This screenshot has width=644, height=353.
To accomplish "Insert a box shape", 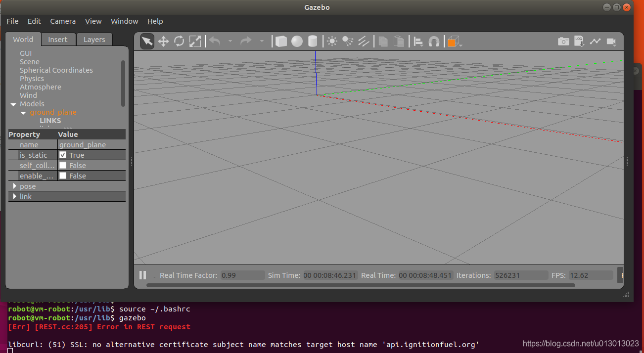I will [281, 42].
